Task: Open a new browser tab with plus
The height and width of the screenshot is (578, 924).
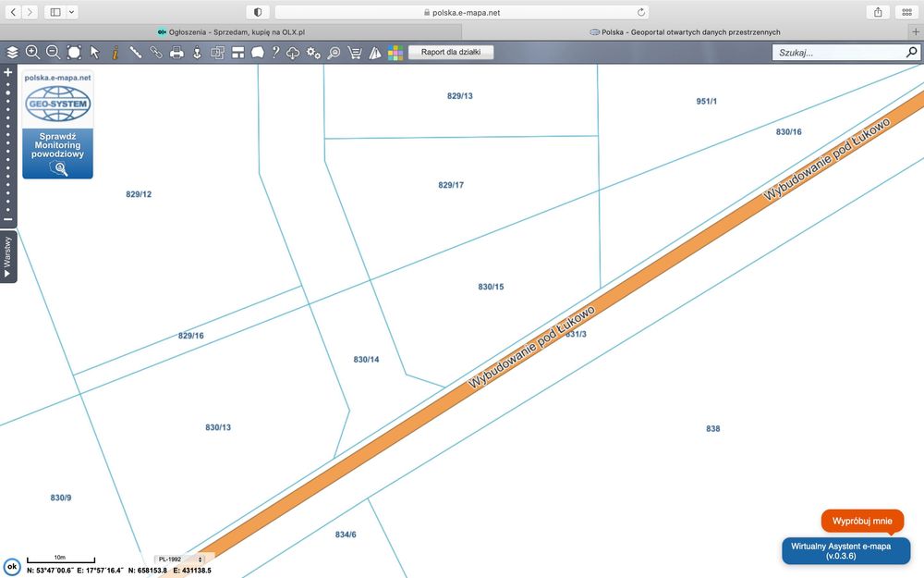Action: pyautogui.click(x=916, y=31)
